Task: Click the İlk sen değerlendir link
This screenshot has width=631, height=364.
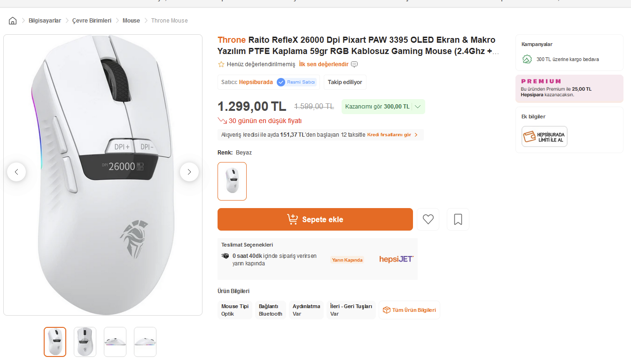Action: coord(324,64)
